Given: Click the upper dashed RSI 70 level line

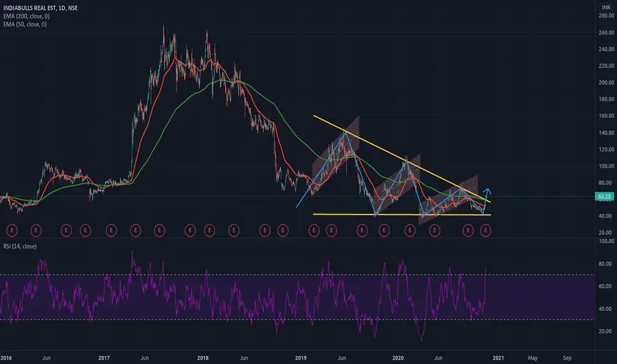Looking at the screenshot, I should tap(297, 274).
